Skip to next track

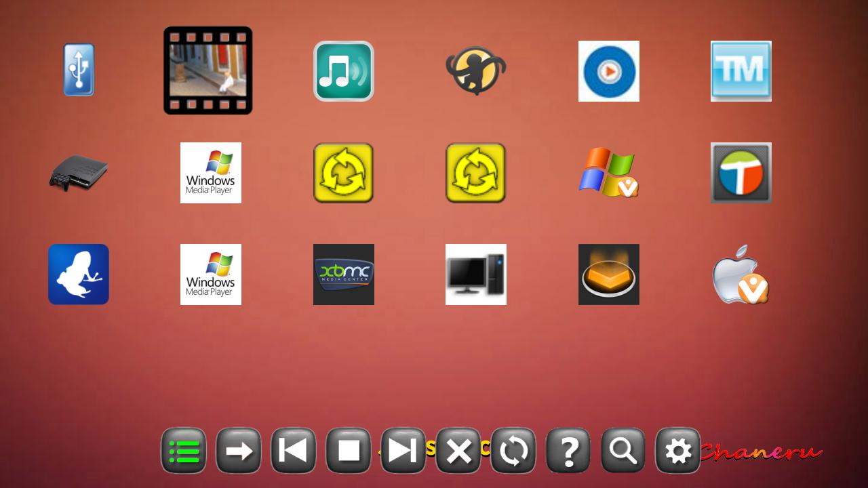point(403,451)
